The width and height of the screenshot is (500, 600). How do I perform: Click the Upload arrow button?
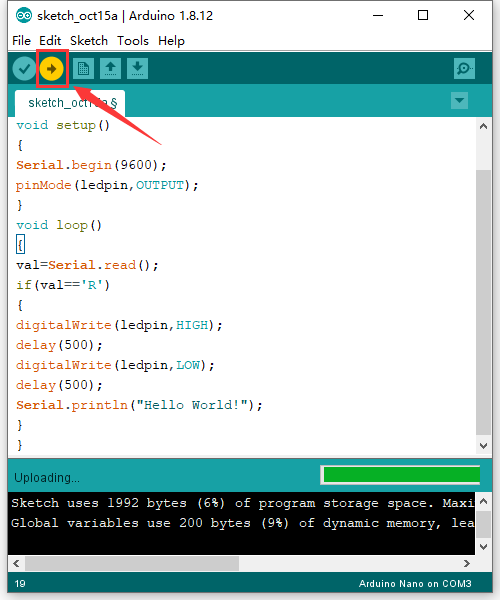click(x=51, y=69)
